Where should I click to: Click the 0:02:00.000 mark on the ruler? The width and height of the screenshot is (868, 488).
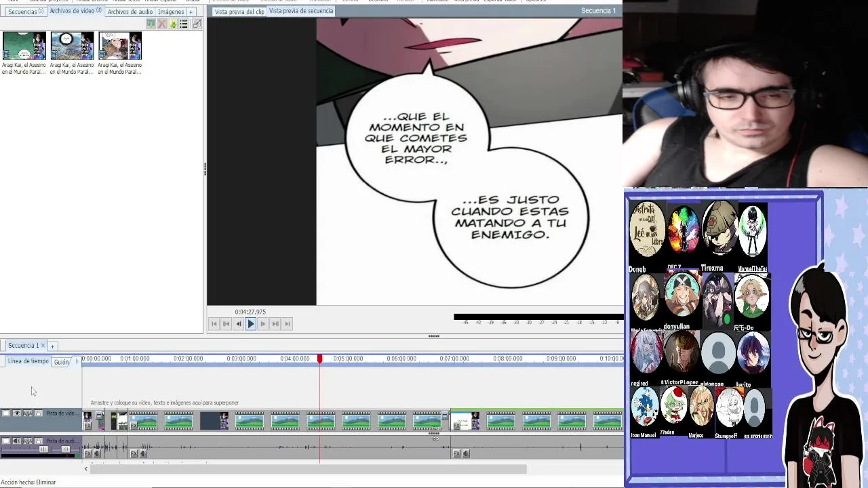tap(188, 359)
